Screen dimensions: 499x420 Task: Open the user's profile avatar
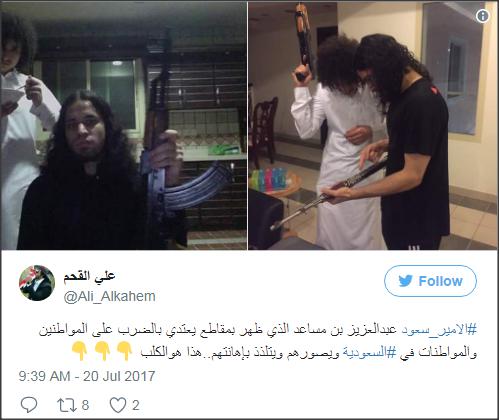(37, 283)
